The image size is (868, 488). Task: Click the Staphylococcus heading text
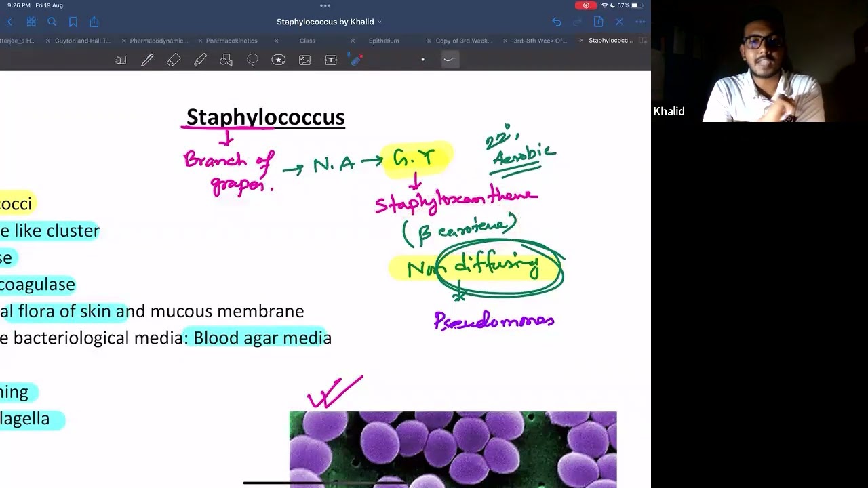[x=266, y=117]
